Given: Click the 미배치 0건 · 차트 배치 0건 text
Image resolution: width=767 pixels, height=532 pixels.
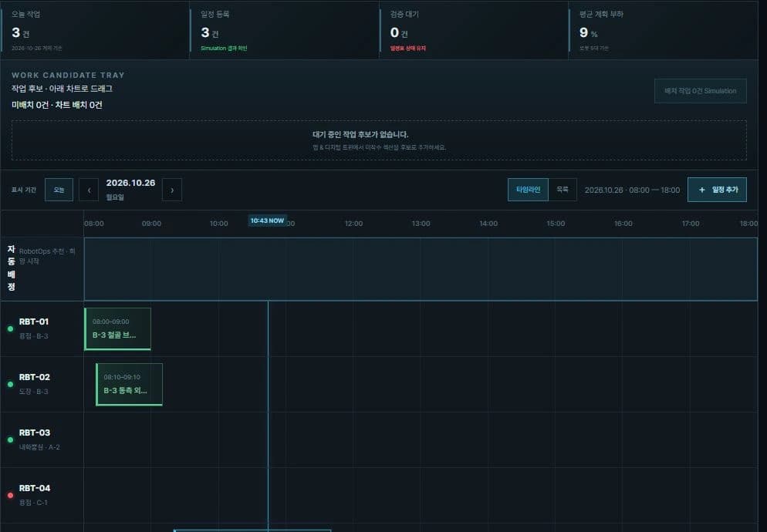Looking at the screenshot, I should 57,105.
